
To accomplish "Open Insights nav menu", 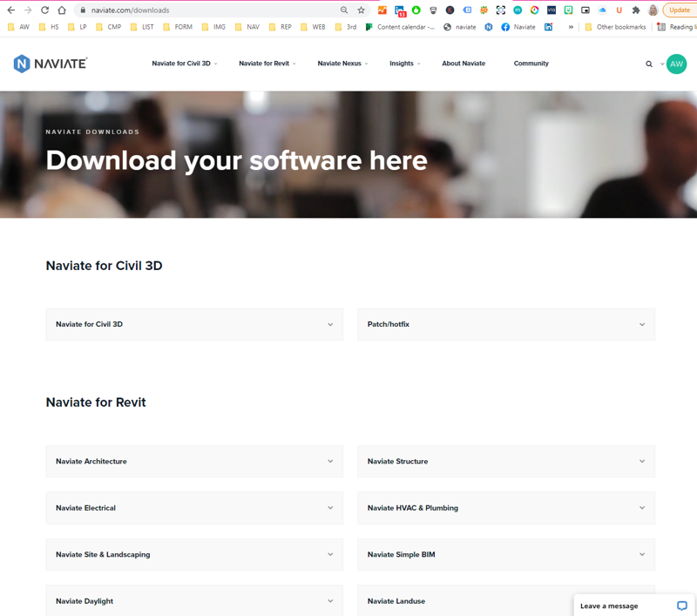I will tap(404, 64).
